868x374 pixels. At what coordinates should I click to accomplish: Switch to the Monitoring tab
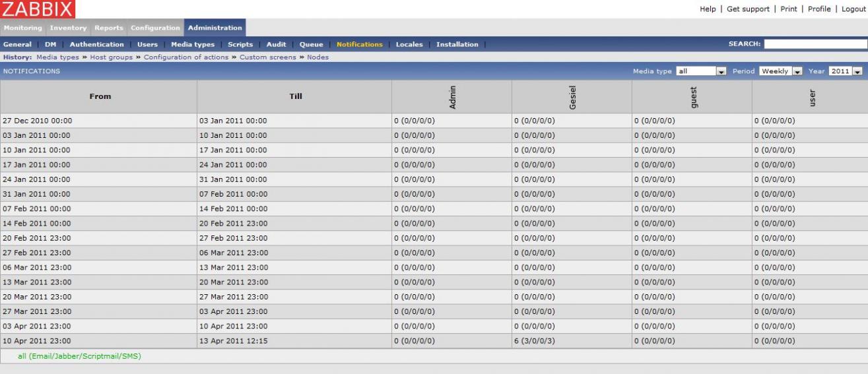click(23, 28)
